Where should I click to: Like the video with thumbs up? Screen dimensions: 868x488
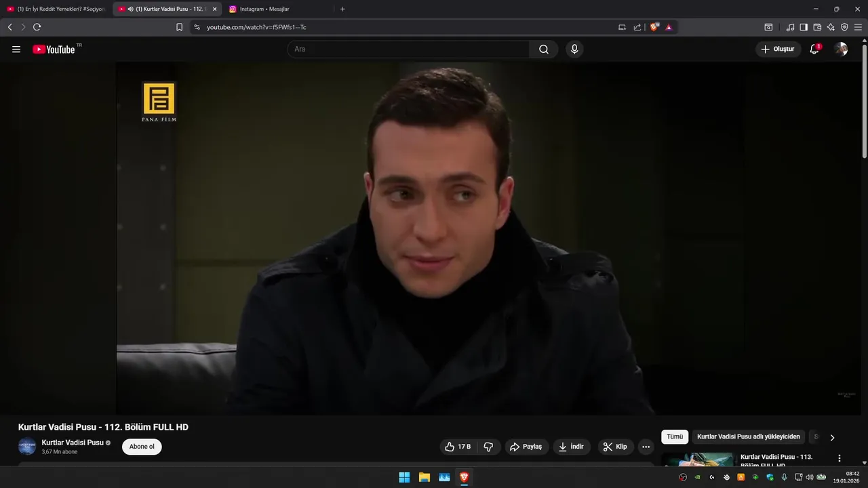[458, 447]
